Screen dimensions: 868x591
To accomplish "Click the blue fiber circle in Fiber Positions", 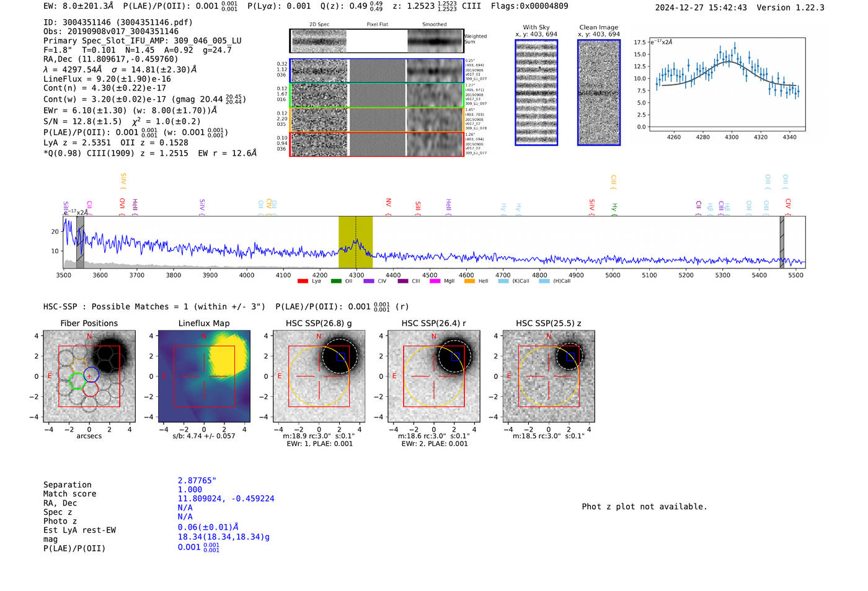I will click(91, 375).
